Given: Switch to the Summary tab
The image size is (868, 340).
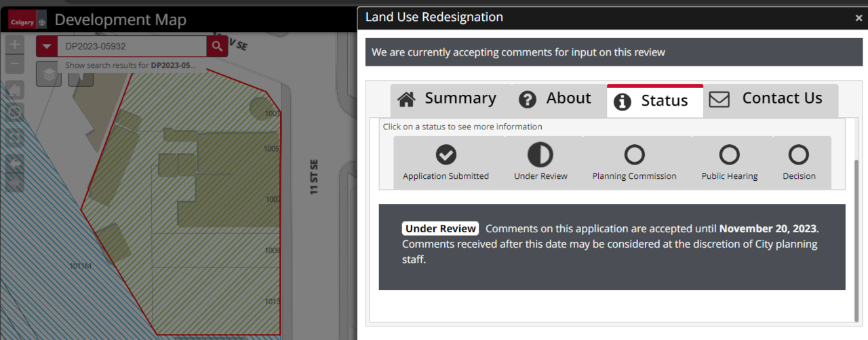Looking at the screenshot, I should point(447,99).
